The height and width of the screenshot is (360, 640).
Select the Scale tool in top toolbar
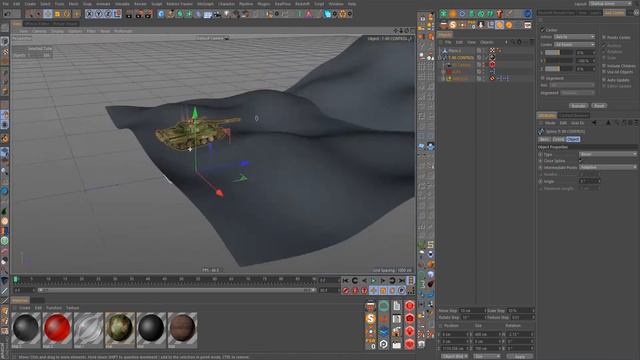58,14
